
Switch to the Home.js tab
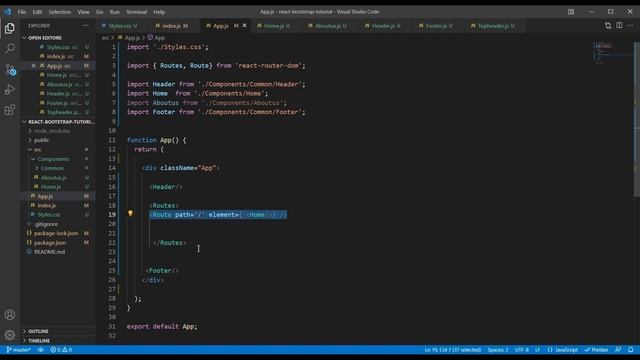(x=276, y=26)
